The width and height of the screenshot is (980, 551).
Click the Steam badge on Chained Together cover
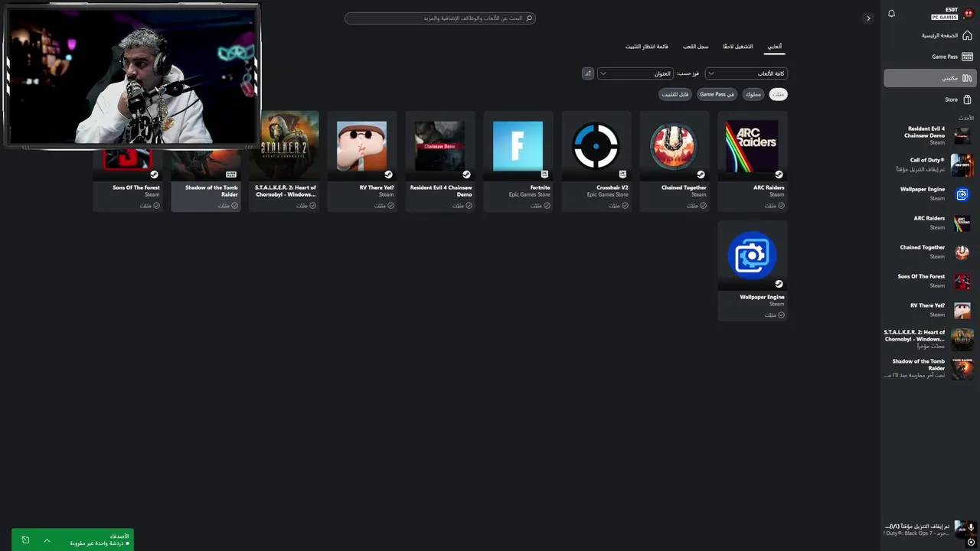pyautogui.click(x=701, y=174)
